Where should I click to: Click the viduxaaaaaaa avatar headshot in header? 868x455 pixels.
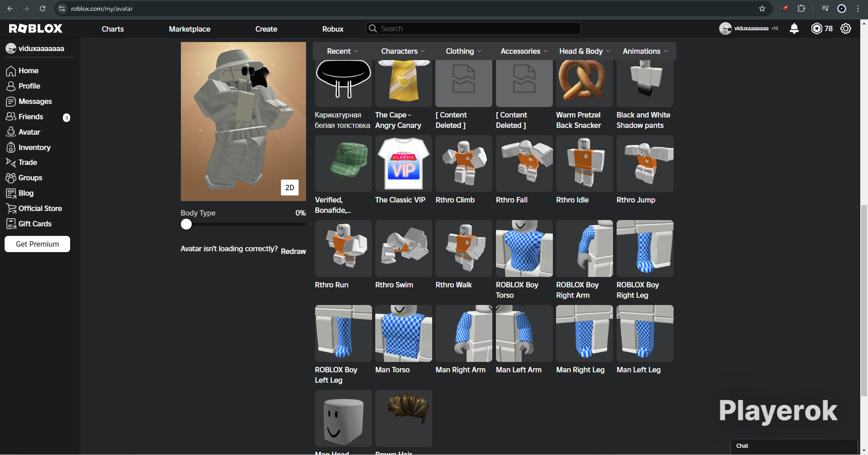(x=725, y=29)
